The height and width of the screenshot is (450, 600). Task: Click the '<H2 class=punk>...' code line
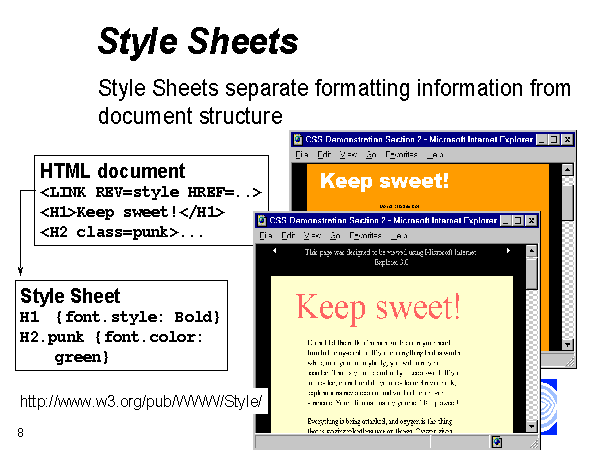tap(122, 232)
